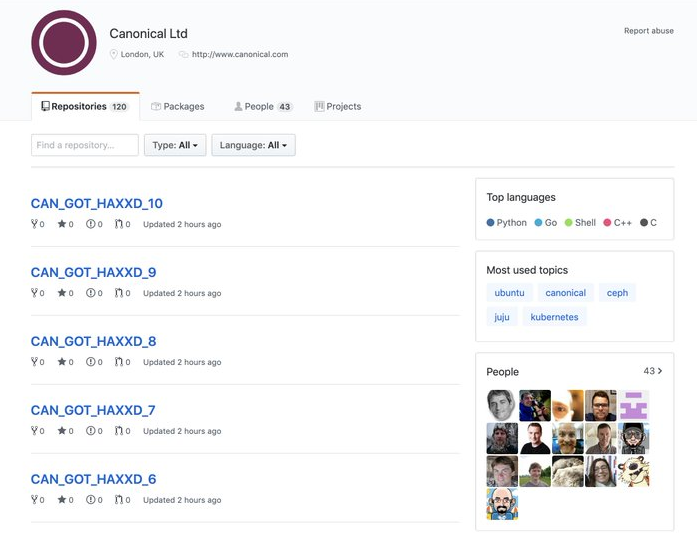Click the location pin icon beside London, UK
Screen dimensions: 697x536
tap(113, 54)
